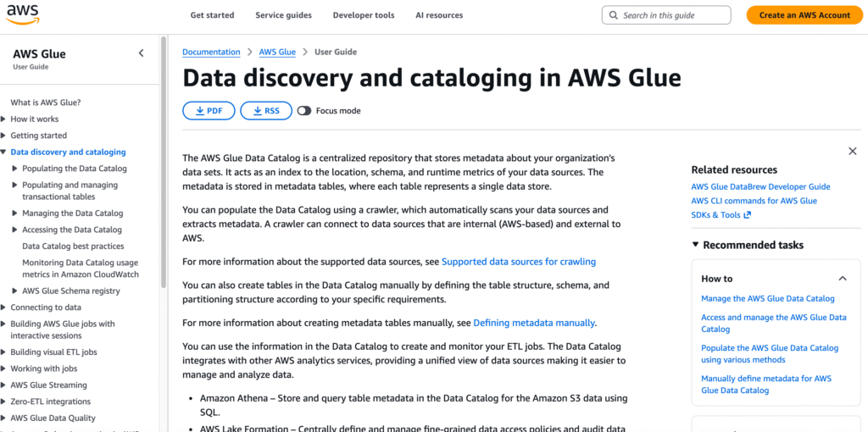Image resolution: width=868 pixels, height=432 pixels.
Task: Click the RSS download arrow icon
Action: click(x=258, y=111)
